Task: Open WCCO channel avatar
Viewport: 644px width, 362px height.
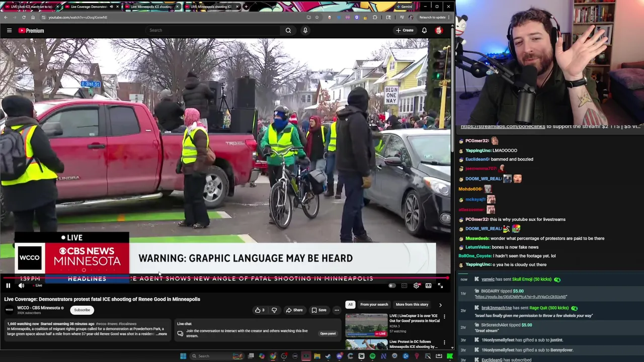Action: click(9, 310)
